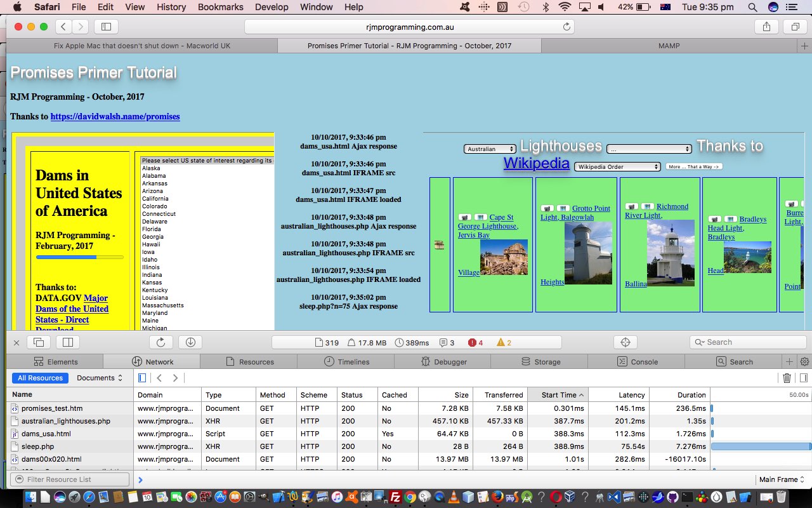Select the All Resources filter
The height and width of the screenshot is (508, 812).
[x=41, y=378]
